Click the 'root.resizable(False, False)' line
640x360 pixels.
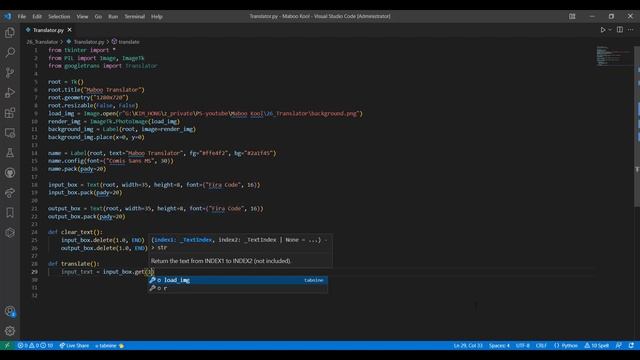click(x=93, y=105)
